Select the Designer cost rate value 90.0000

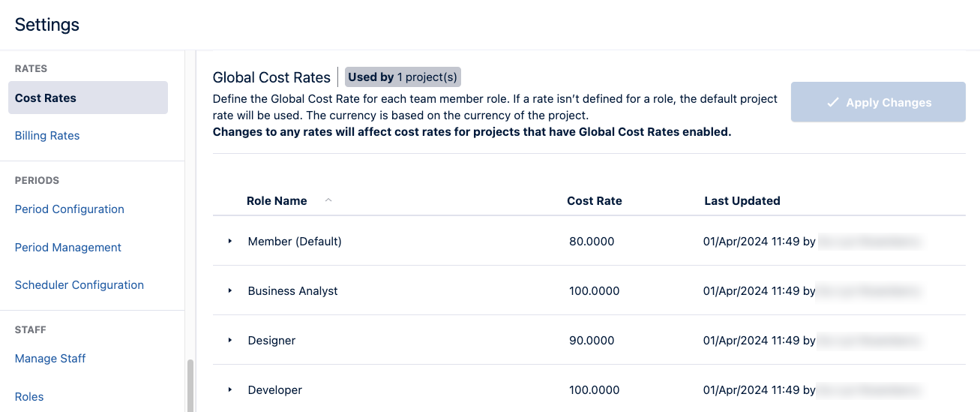pyautogui.click(x=592, y=341)
